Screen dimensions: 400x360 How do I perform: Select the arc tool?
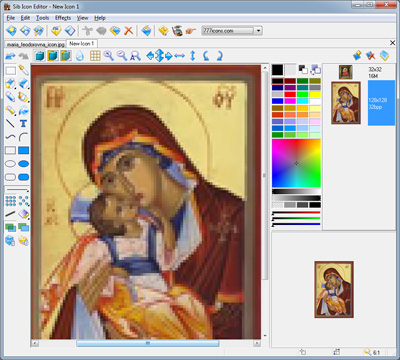[23, 137]
